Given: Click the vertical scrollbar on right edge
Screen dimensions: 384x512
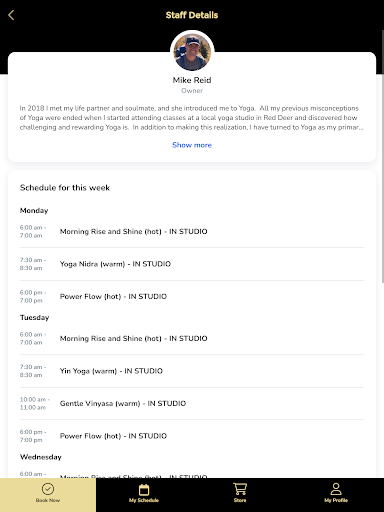Looking at the screenshot, I should 383,157.
